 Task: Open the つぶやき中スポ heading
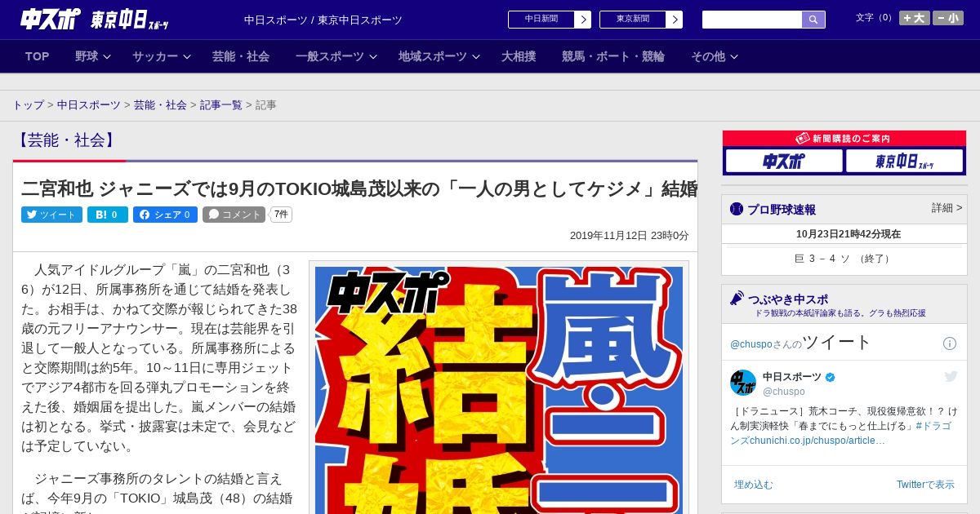point(780,299)
